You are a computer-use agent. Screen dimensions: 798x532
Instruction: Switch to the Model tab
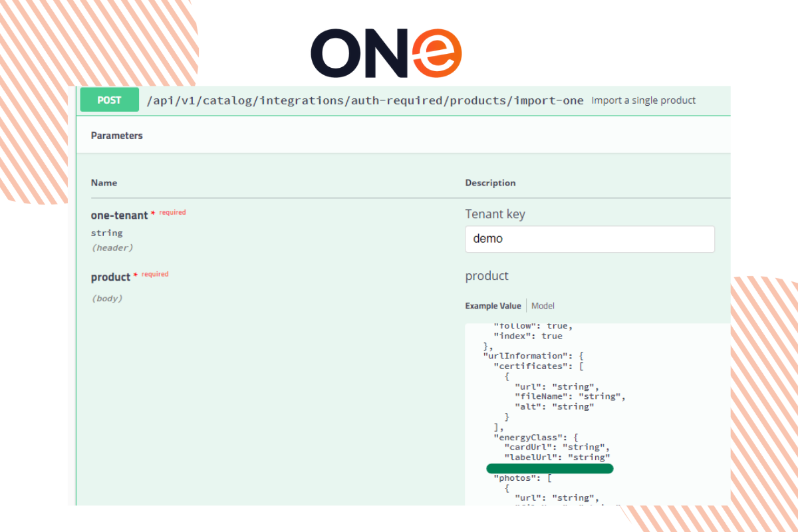[x=543, y=306]
